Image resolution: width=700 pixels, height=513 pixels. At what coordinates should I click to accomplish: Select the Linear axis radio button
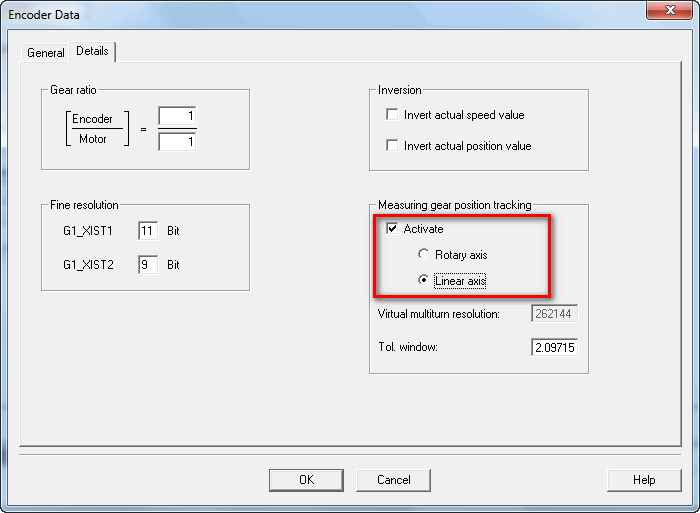[423, 280]
